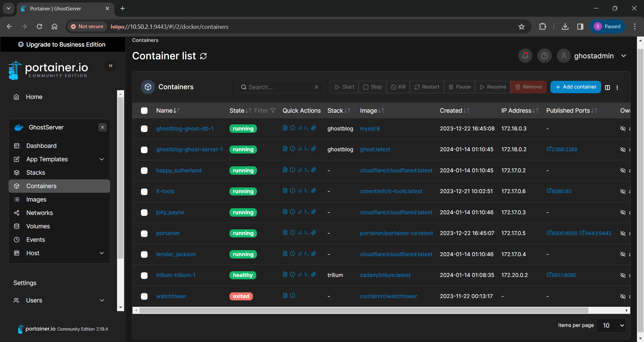Open table column settings icon

coord(607,87)
